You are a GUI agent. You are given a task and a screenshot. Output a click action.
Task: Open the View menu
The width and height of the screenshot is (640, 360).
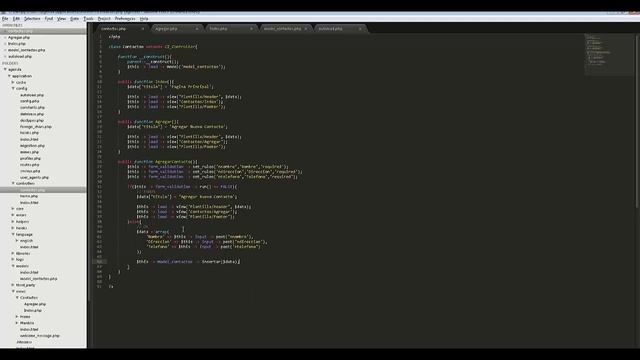coord(62,19)
